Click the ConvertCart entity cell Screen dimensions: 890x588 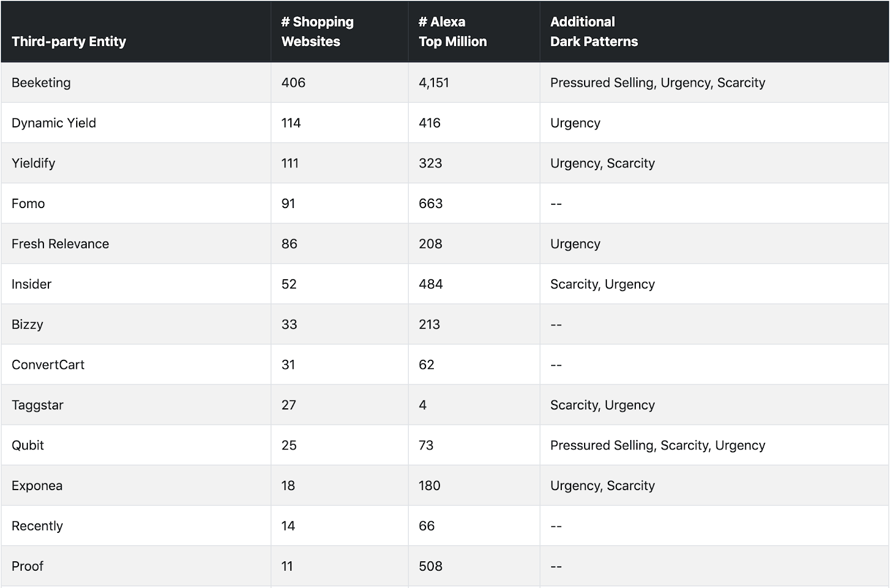click(48, 365)
